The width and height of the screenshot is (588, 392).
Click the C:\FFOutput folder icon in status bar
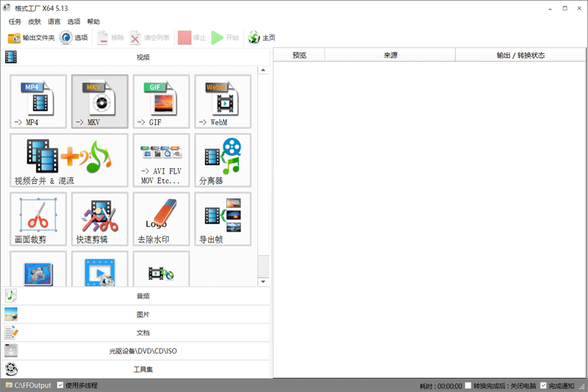coord(9,385)
